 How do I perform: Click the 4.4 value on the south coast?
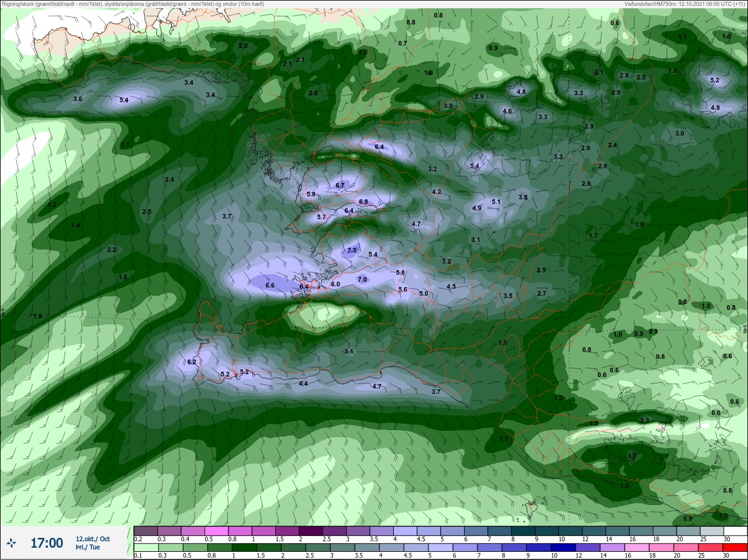click(x=303, y=383)
